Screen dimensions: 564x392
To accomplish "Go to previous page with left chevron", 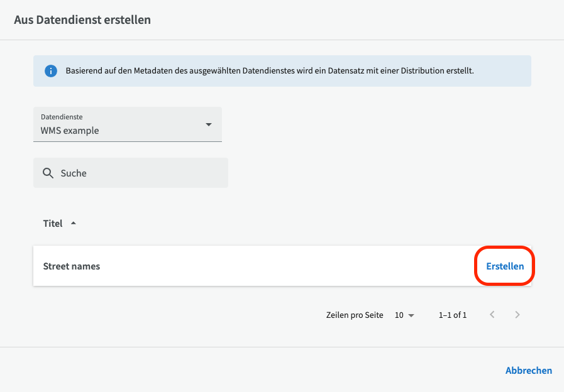I will click(x=492, y=315).
